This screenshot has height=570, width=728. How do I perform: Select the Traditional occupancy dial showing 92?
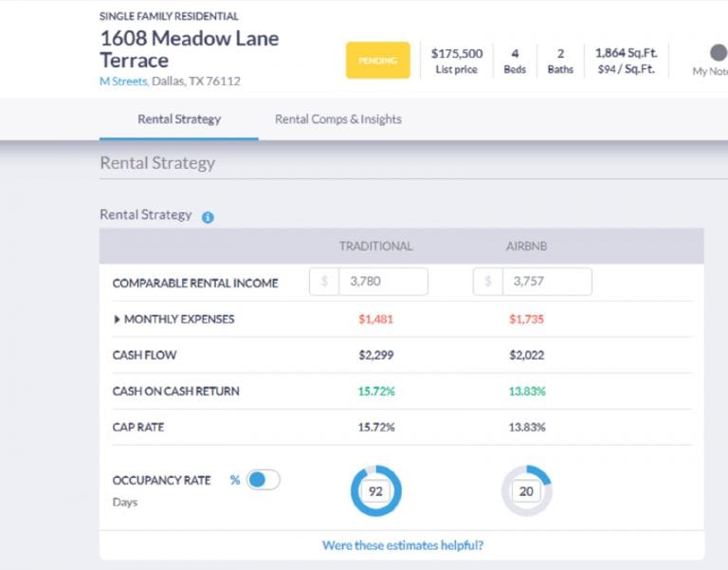click(375, 491)
